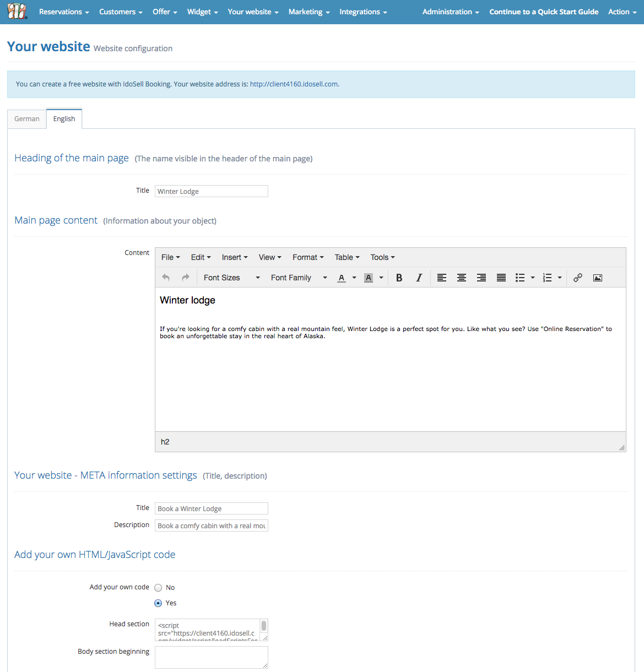Select the No radio button for own code
The height and width of the screenshot is (672, 644).
pyautogui.click(x=158, y=588)
